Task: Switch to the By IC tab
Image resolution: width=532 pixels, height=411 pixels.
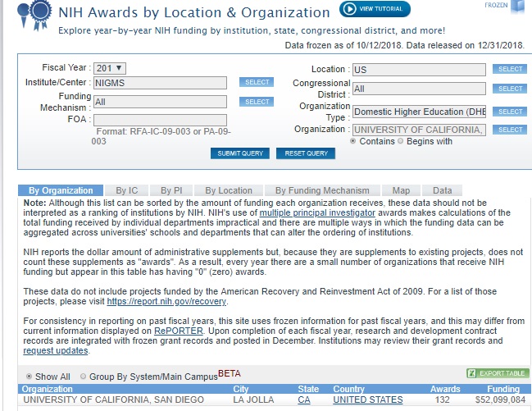Action: [x=127, y=190]
